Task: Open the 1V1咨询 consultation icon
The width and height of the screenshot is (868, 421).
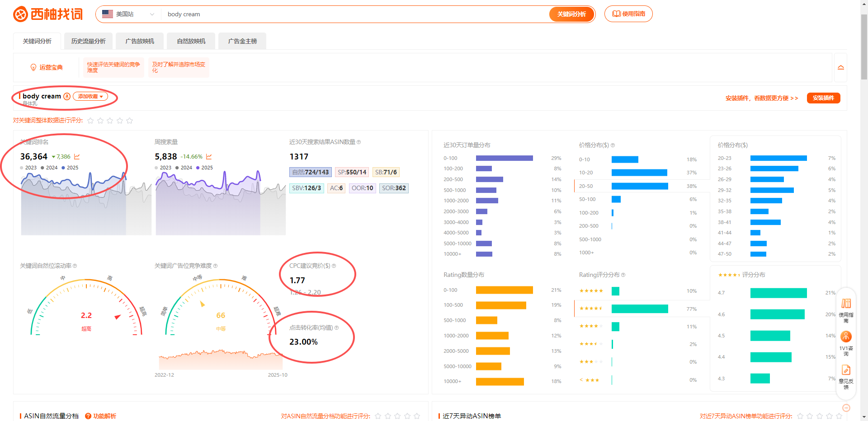Action: [x=846, y=337]
